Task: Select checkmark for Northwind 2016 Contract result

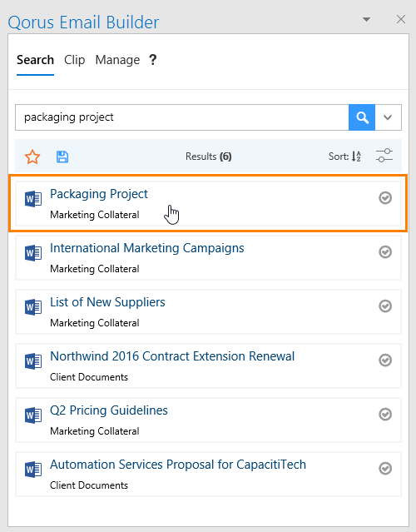Action: tap(385, 360)
